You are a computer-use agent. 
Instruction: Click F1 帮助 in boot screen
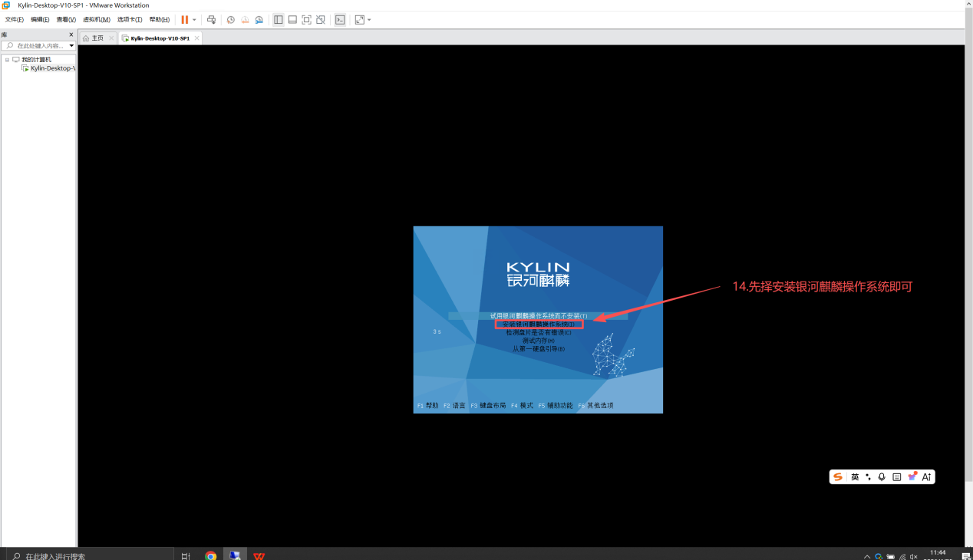pos(428,406)
